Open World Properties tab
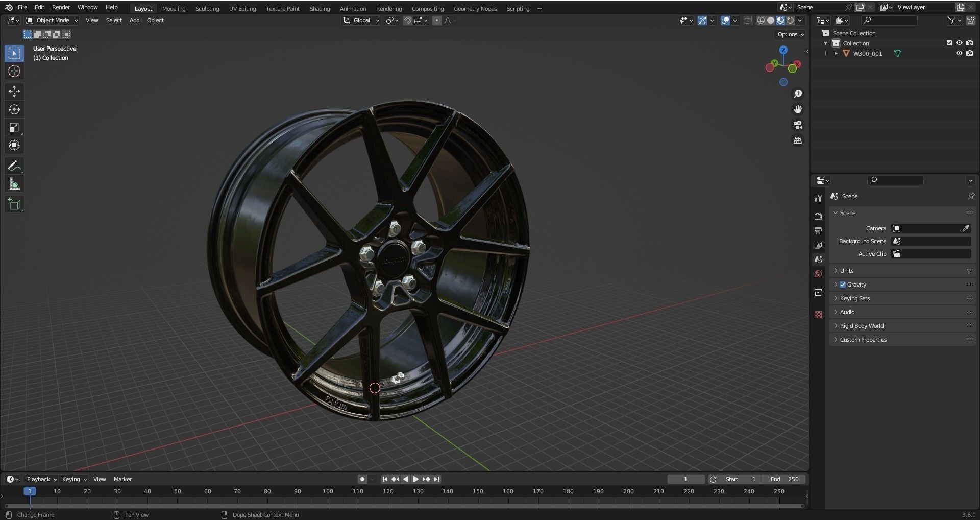The width and height of the screenshot is (980, 520). (x=818, y=274)
